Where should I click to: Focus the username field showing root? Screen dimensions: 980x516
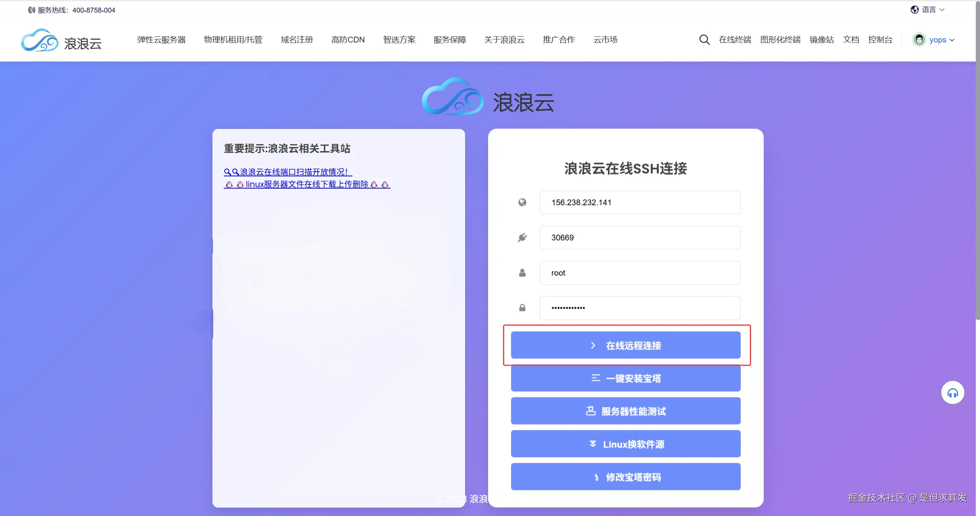click(640, 273)
